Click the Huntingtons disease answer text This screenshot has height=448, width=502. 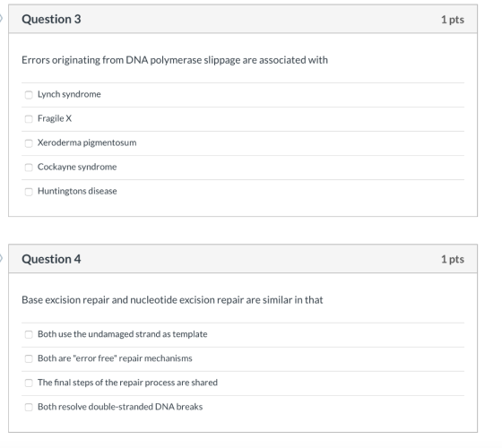(77, 191)
